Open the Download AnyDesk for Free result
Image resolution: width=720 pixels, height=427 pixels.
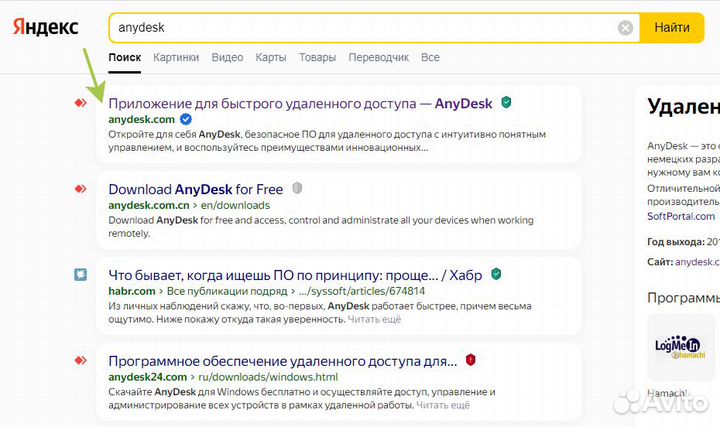click(x=196, y=189)
